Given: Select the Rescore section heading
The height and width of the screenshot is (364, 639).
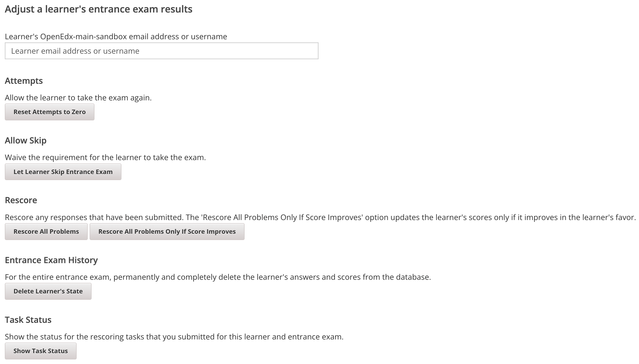Looking at the screenshot, I should (x=21, y=200).
